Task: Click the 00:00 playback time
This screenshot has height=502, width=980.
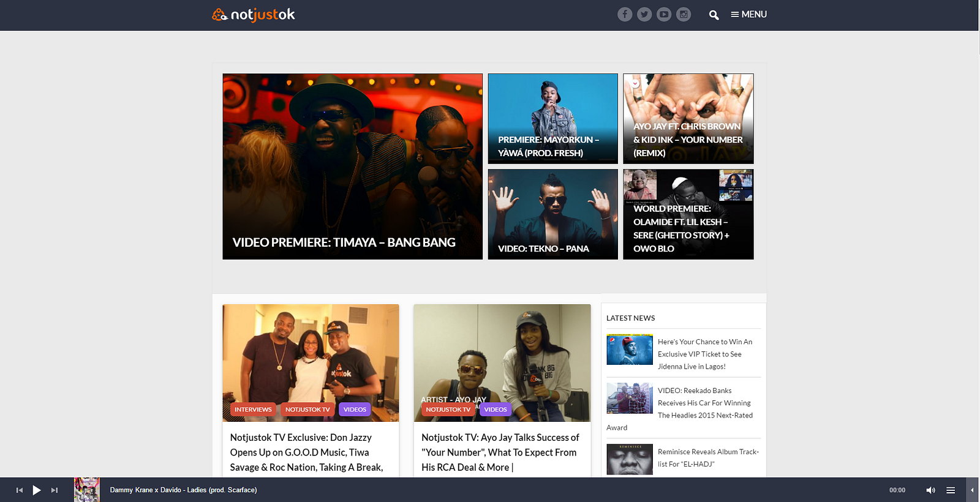Action: tap(897, 490)
